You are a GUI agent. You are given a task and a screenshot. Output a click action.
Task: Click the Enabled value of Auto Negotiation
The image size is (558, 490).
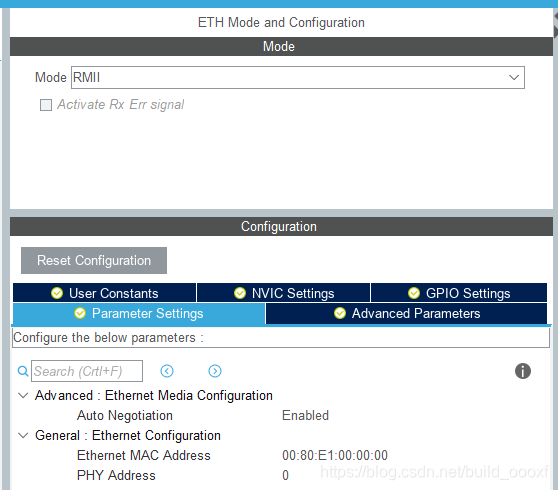(x=305, y=415)
